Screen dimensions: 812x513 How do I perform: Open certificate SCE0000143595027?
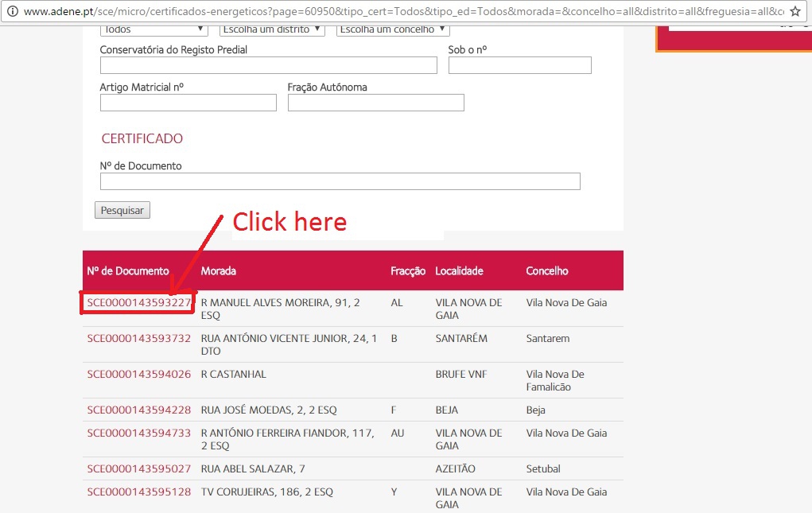pyautogui.click(x=139, y=468)
